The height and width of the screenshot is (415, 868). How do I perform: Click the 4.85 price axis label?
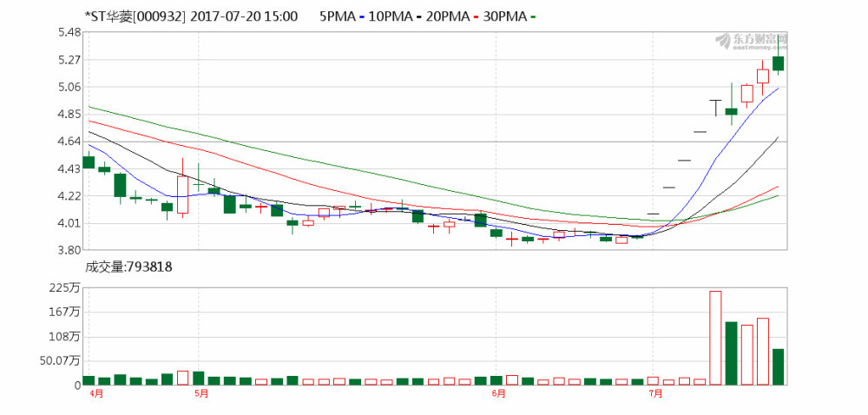coord(69,115)
